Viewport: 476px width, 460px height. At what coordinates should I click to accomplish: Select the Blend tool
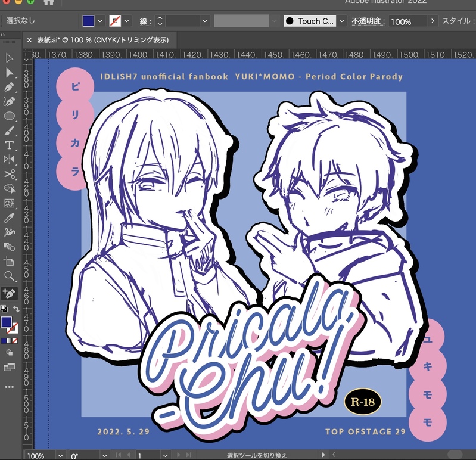coord(10,247)
